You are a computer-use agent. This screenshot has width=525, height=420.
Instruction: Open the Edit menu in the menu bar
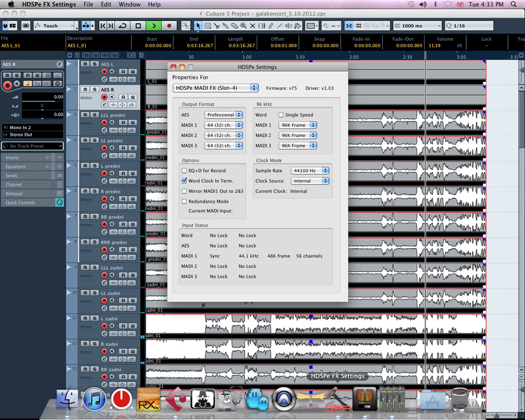106,4
